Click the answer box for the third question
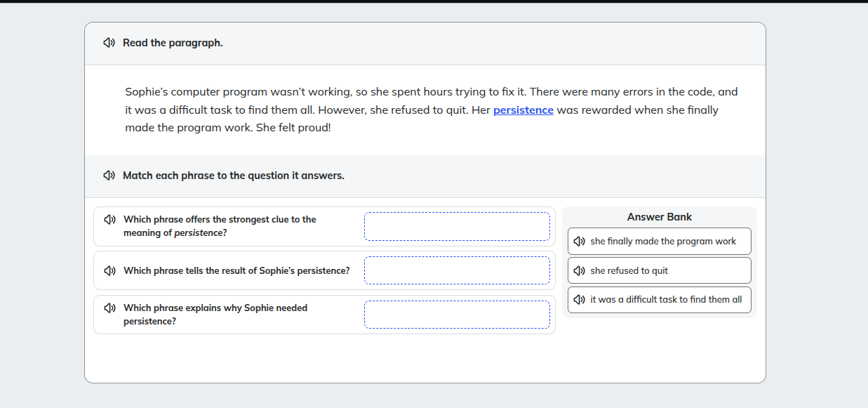The image size is (868, 408). pos(457,314)
